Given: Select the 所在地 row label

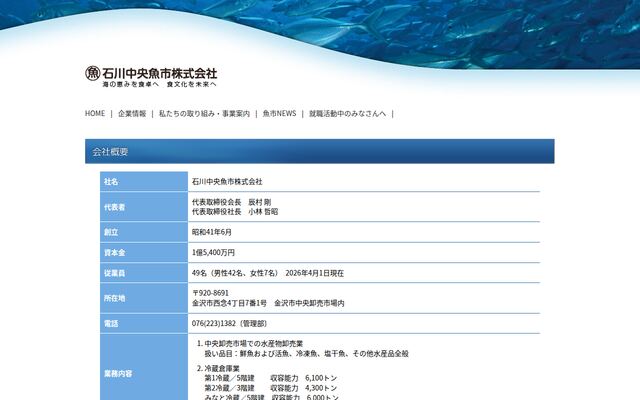Looking at the screenshot, I should coord(114,298).
